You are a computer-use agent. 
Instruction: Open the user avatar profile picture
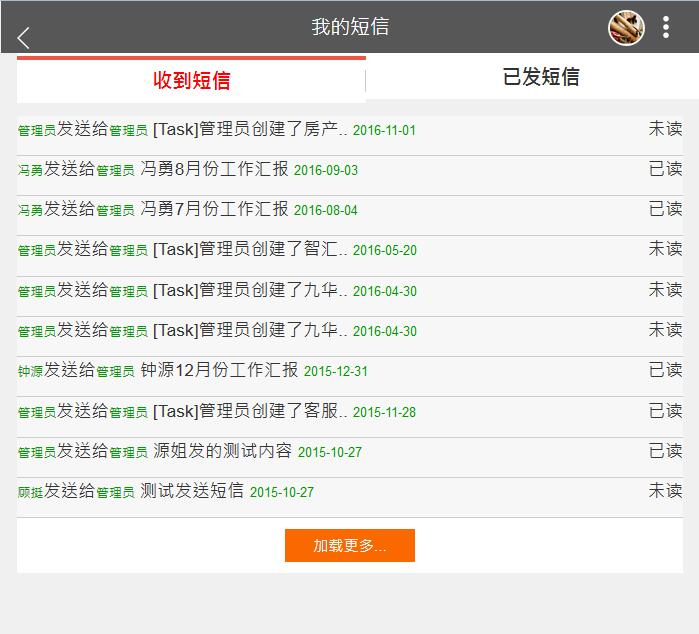626,27
